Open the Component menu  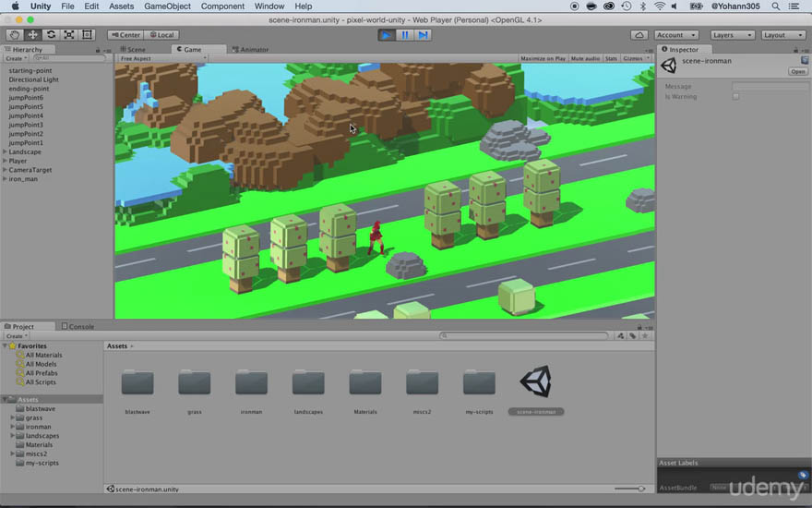(x=222, y=6)
